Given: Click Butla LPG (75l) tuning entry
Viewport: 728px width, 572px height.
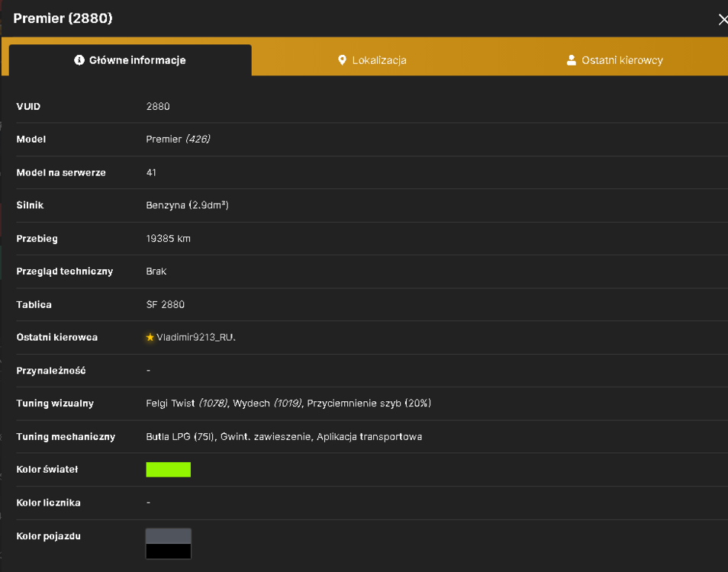Looking at the screenshot, I should tap(180, 436).
